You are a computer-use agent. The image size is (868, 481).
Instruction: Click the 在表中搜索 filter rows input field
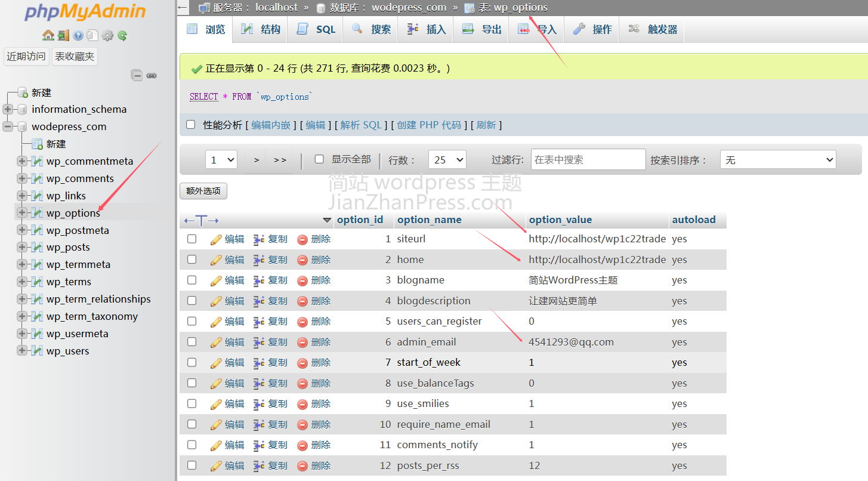pyautogui.click(x=588, y=160)
